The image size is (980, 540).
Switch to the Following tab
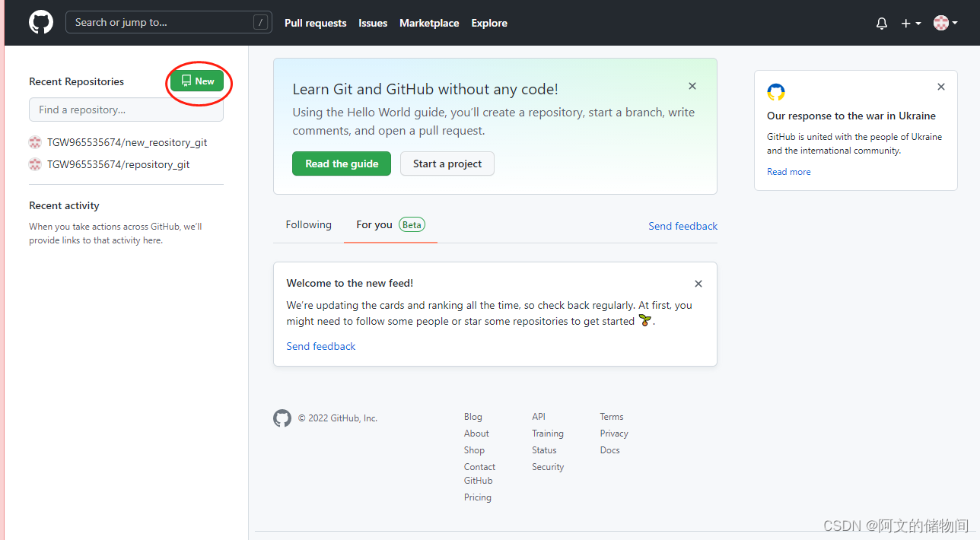309,225
